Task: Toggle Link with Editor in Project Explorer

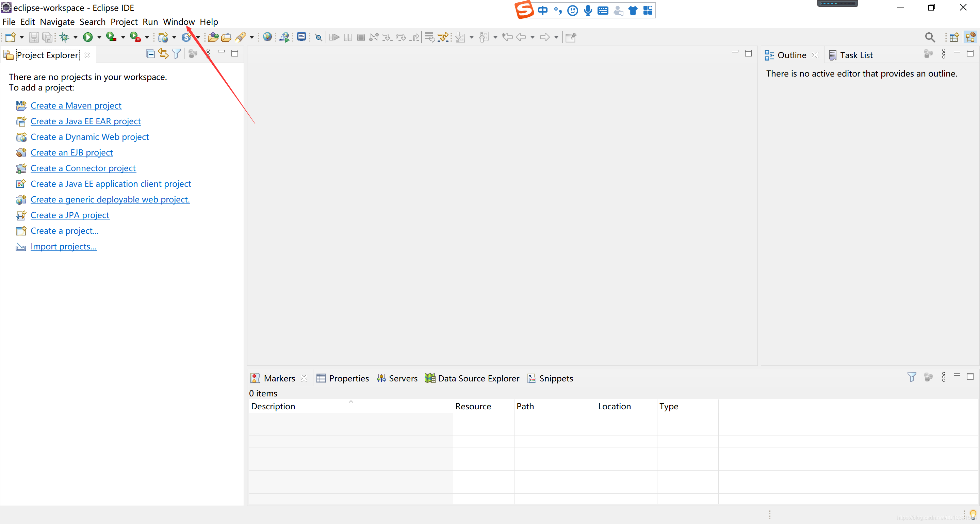Action: pos(163,54)
